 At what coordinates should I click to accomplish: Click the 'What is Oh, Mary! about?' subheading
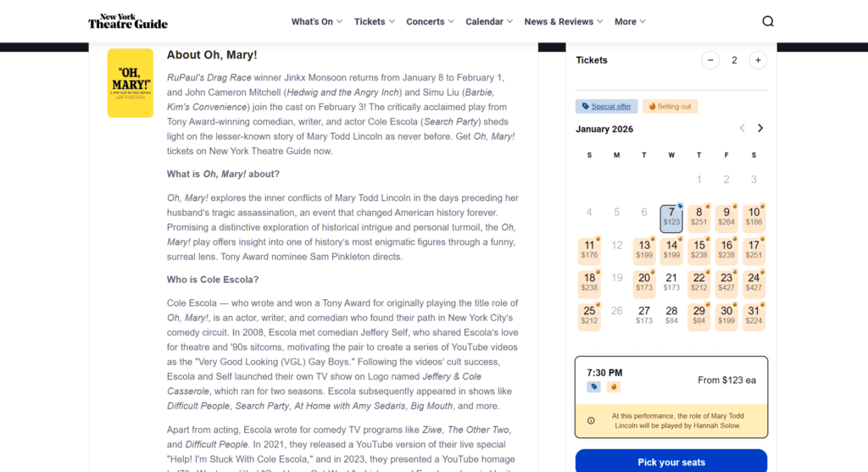point(223,174)
